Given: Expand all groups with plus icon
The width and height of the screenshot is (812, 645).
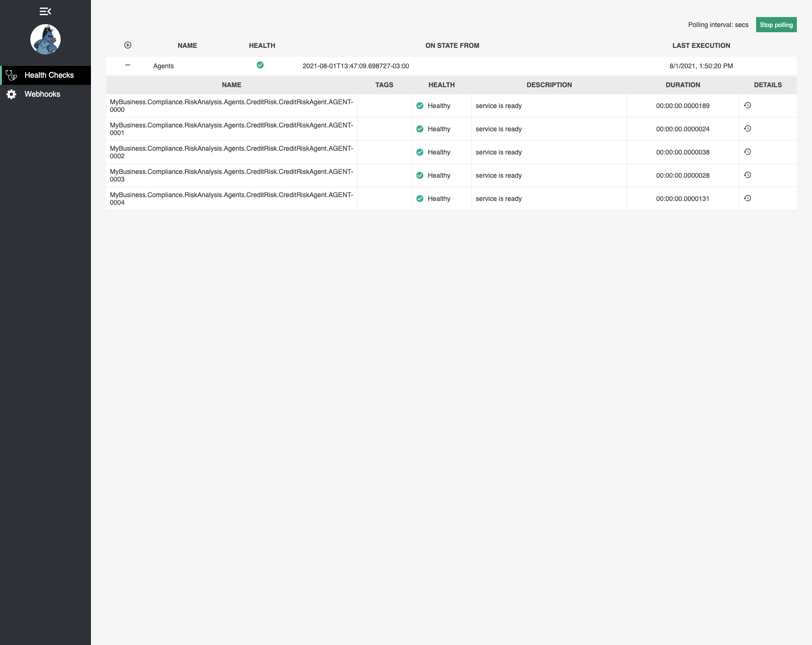Looking at the screenshot, I should point(128,45).
